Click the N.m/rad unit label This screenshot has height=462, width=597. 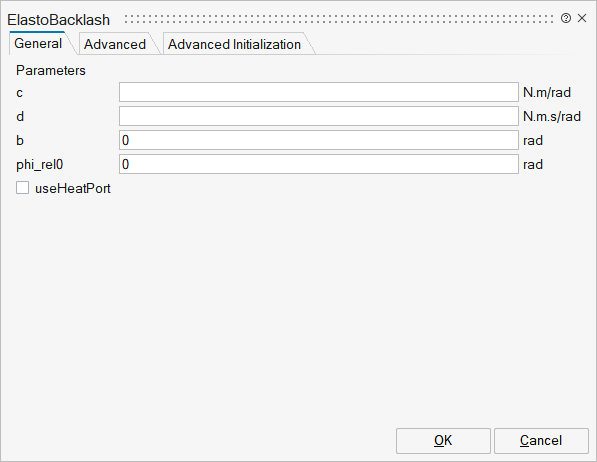pos(547,92)
